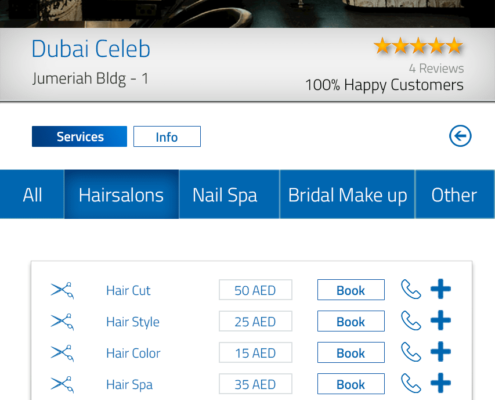Open the Bridal Make up category

347,194
